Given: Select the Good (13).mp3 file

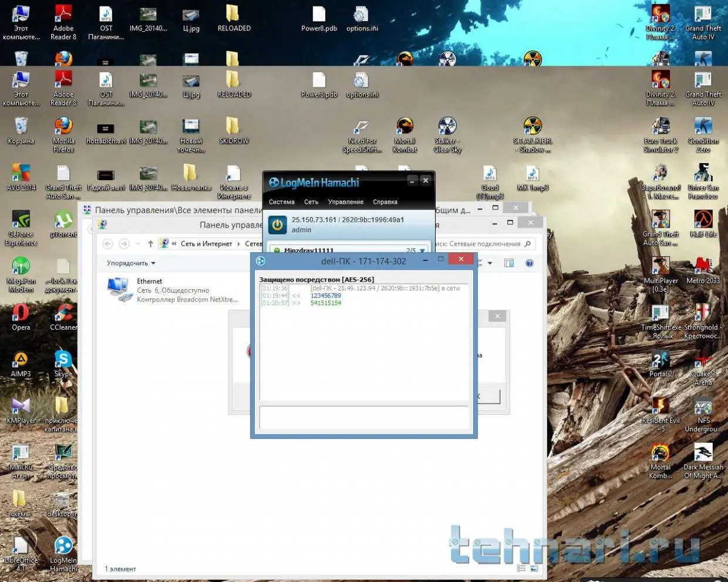Looking at the screenshot, I should [x=490, y=181].
